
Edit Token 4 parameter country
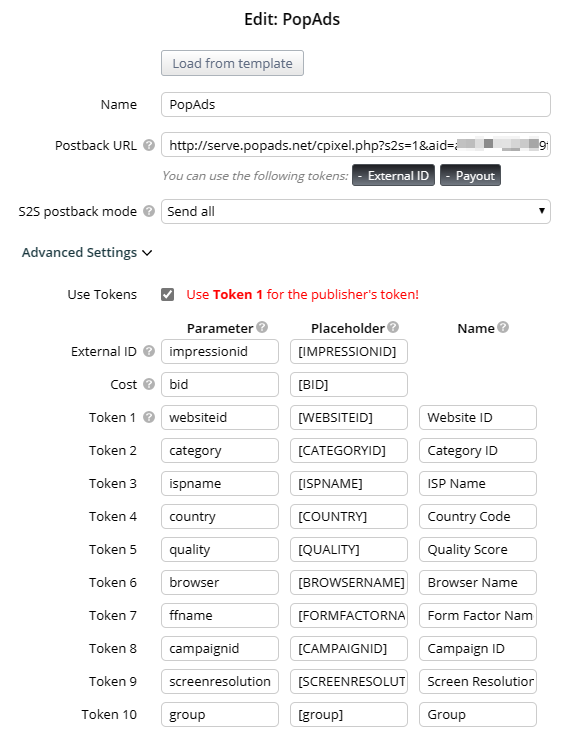(x=220, y=516)
